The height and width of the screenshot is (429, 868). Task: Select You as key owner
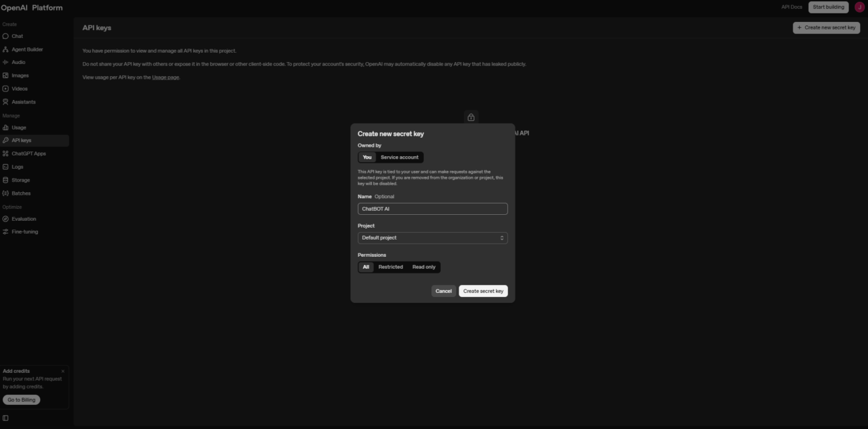367,157
